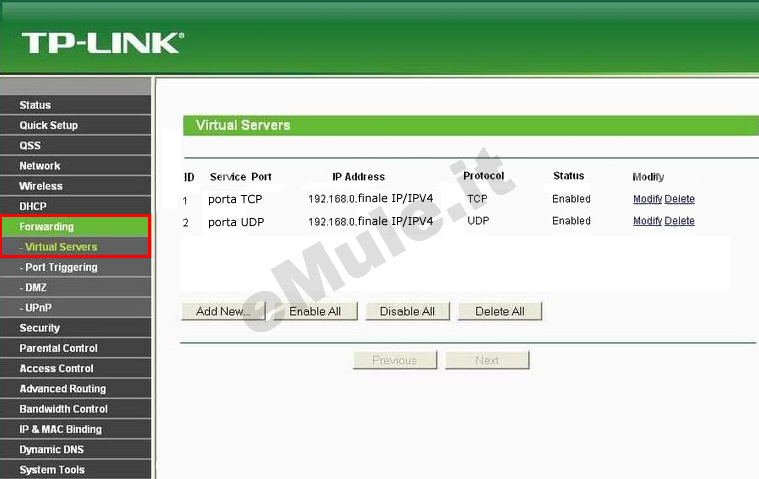The width and height of the screenshot is (759, 479).
Task: Modify the porta TCP entry
Action: (647, 199)
